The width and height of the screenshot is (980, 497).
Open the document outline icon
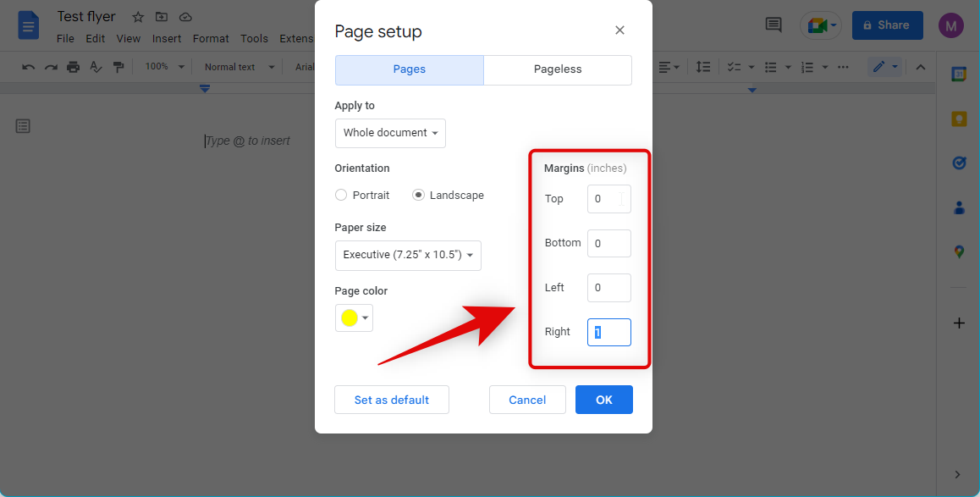23,126
